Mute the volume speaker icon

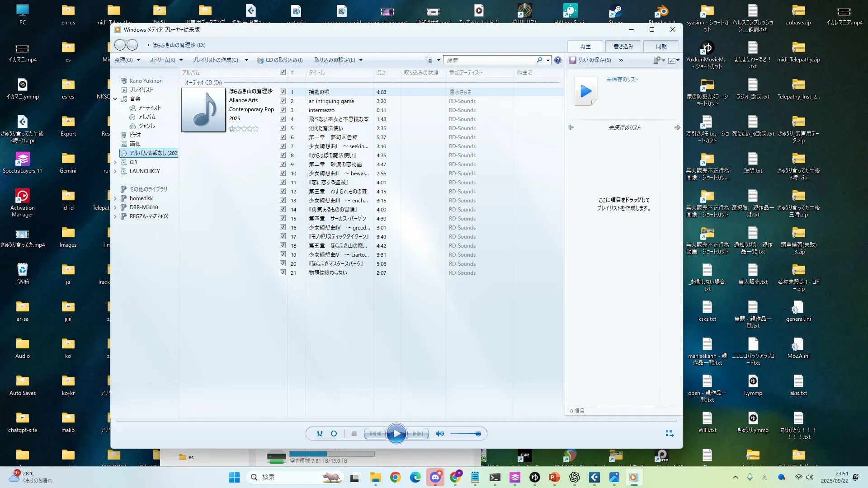coord(439,434)
